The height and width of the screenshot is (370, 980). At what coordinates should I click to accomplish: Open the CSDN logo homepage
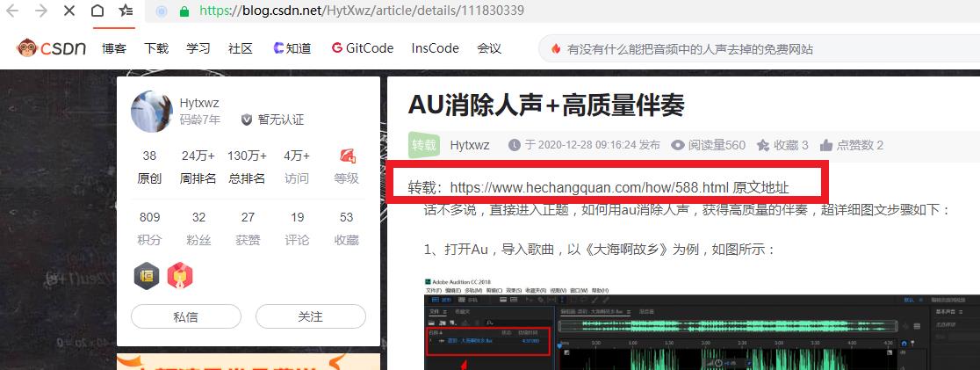(52, 48)
